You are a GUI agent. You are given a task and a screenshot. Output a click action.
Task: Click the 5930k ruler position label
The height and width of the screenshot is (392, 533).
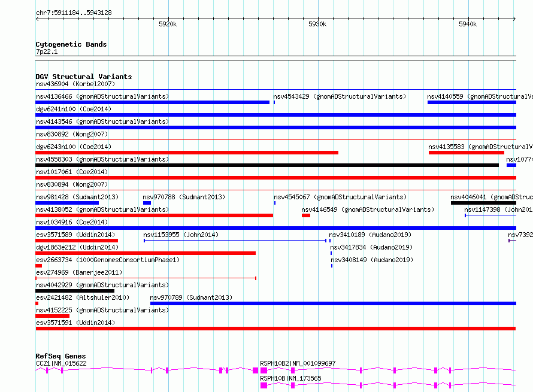tap(317, 24)
